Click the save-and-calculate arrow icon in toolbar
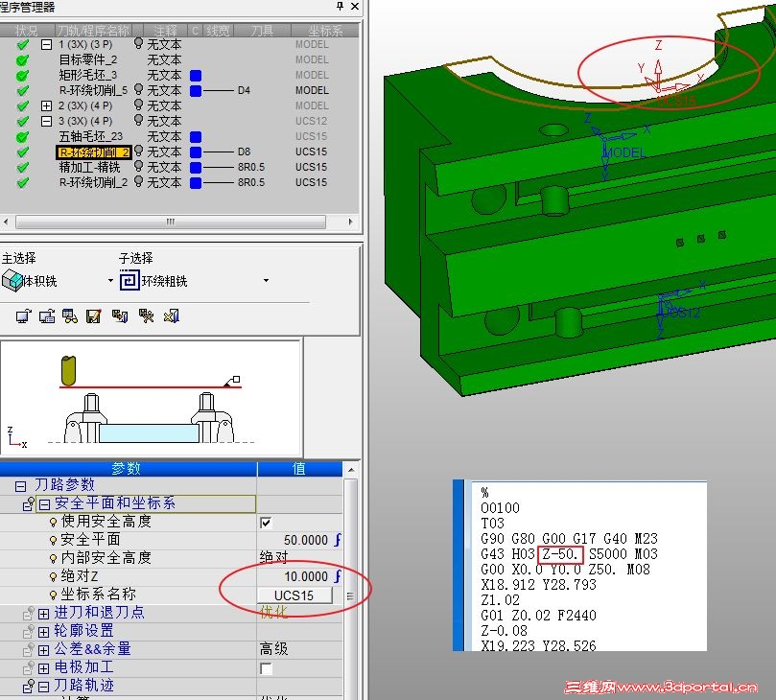Viewport: 776px width, 700px height. 120,315
